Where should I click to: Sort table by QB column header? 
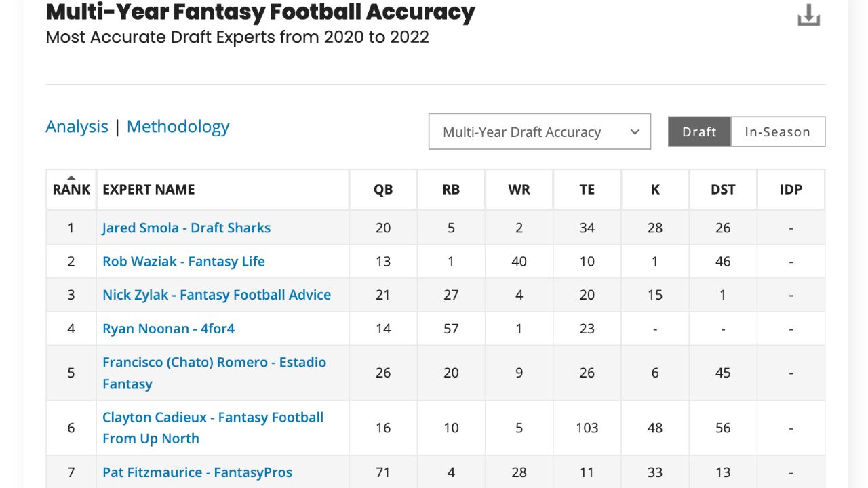pos(383,190)
